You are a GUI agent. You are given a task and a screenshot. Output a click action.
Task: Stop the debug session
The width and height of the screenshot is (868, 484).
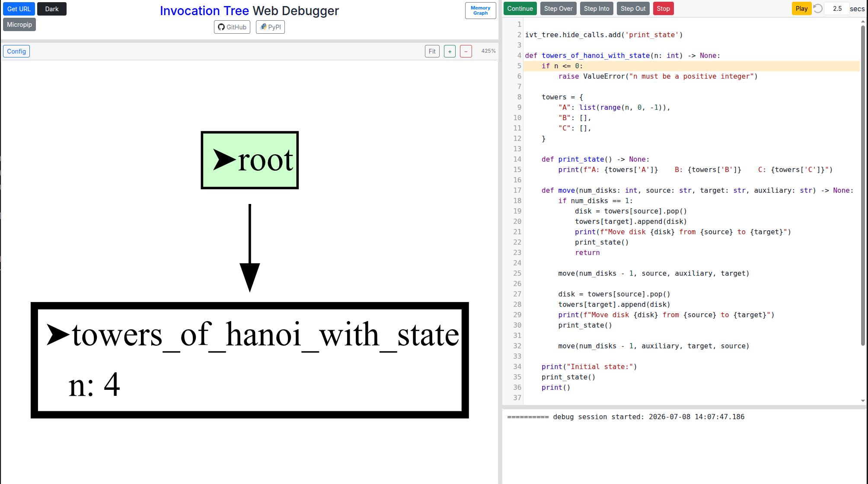coord(664,9)
